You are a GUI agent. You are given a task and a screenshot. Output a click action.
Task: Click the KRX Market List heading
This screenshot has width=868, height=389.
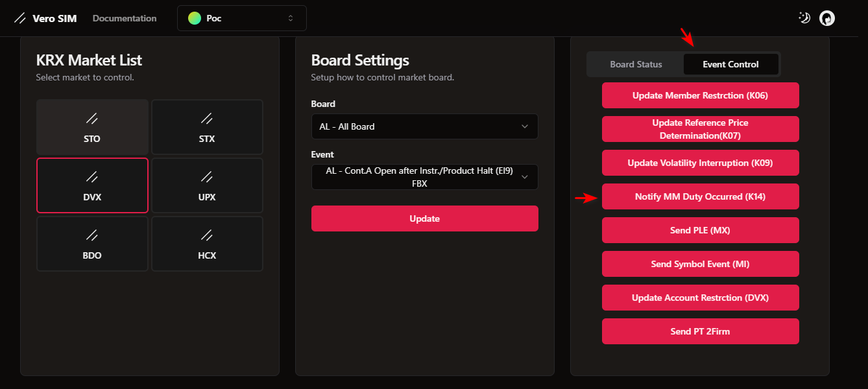click(89, 60)
